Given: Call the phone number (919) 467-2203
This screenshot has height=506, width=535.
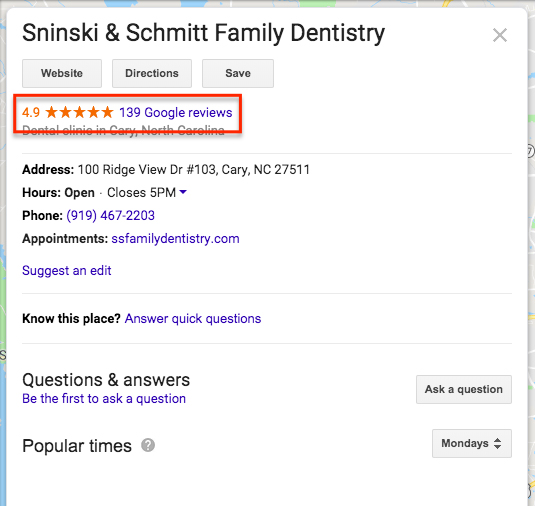Looking at the screenshot, I should (x=111, y=216).
